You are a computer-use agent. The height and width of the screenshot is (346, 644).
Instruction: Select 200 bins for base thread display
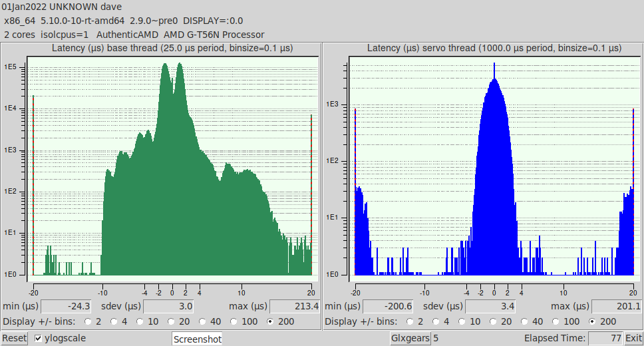270,321
